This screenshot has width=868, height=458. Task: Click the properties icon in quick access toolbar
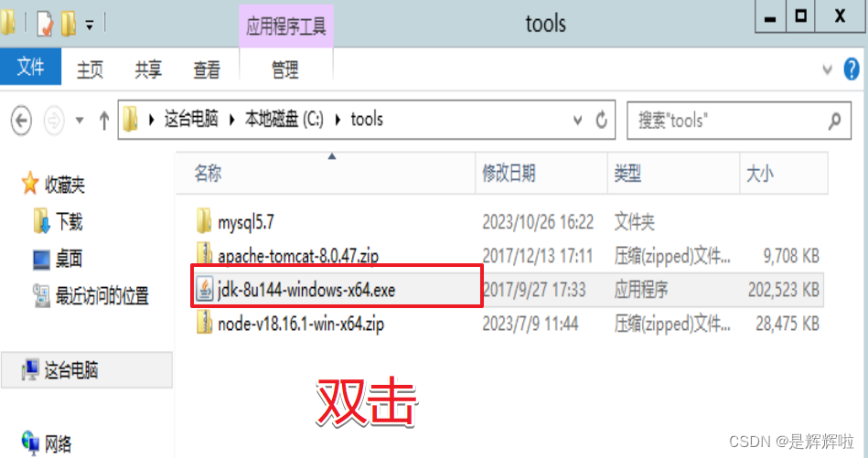(x=45, y=24)
